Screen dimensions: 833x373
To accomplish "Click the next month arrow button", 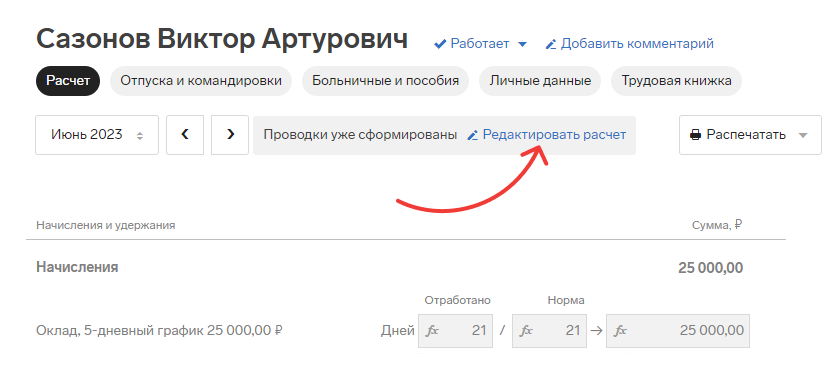I will click(230, 135).
